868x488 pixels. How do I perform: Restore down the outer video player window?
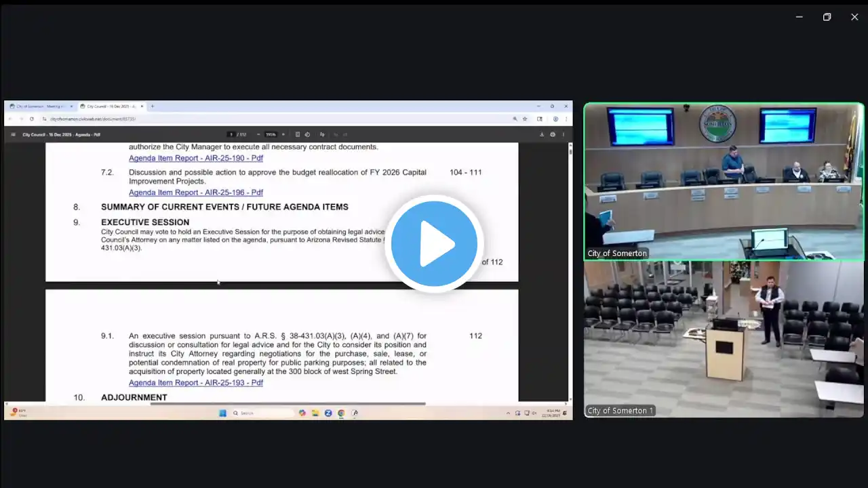tap(827, 17)
